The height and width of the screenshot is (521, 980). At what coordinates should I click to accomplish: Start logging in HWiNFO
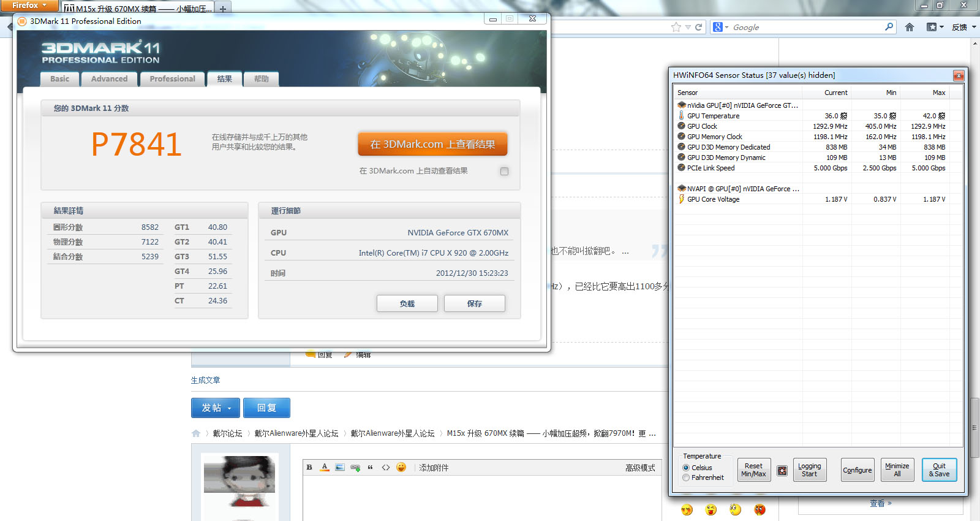pos(810,470)
